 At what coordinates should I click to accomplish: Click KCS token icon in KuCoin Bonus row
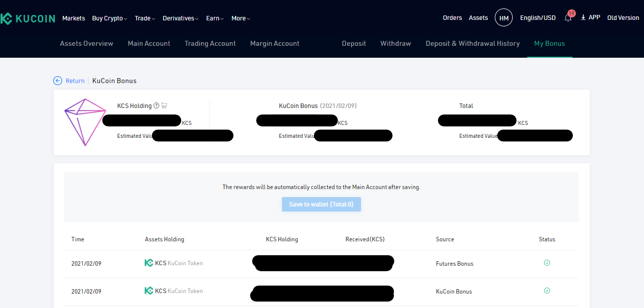click(x=149, y=291)
